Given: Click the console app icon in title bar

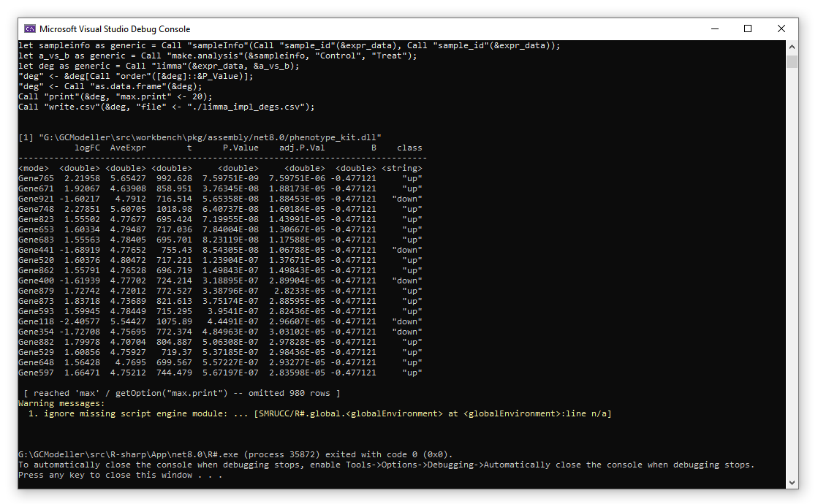Looking at the screenshot, I should coord(30,29).
